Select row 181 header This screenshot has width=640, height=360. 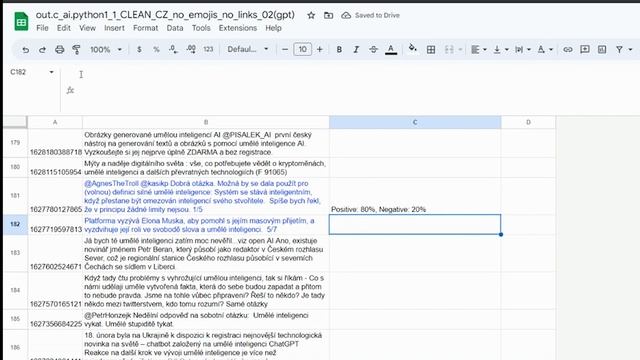pos(15,196)
